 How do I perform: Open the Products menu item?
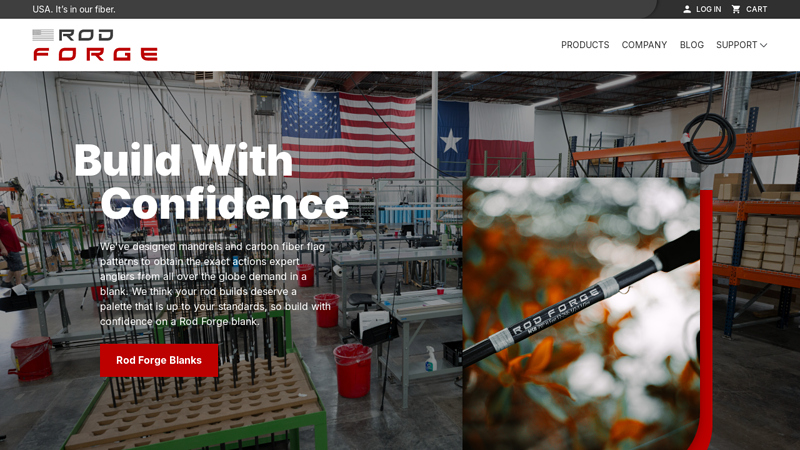(x=585, y=45)
